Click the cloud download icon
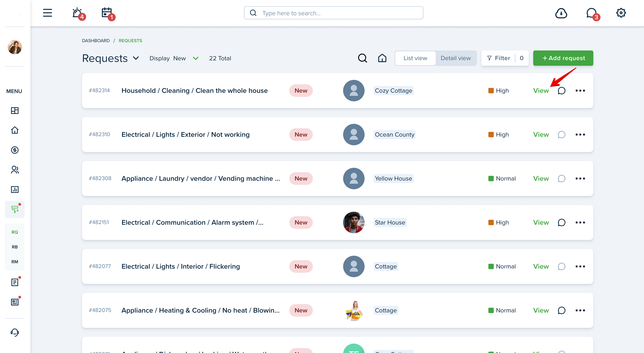This screenshot has height=353, width=644. (561, 13)
